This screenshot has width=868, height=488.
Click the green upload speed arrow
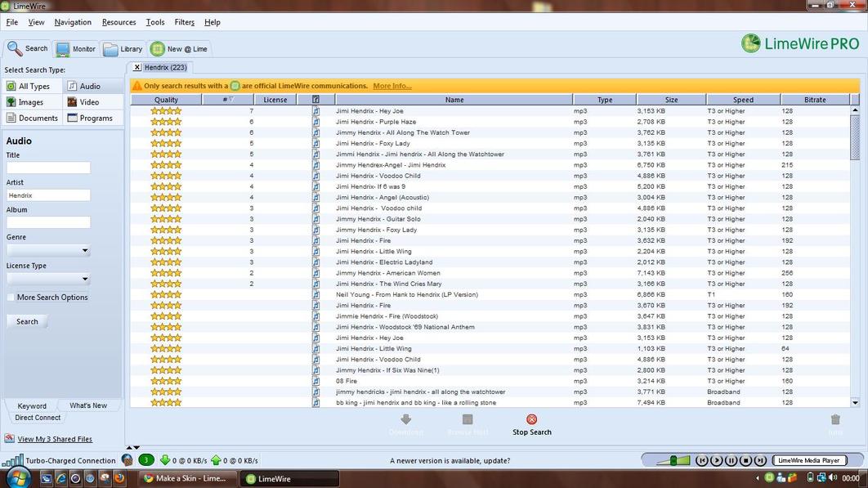pos(216,459)
